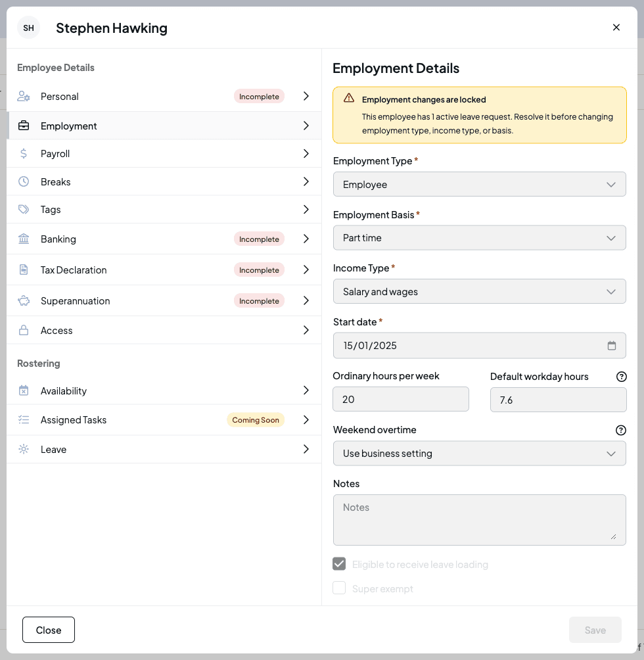
Task: Click the Payroll dollar sign icon
Action: [x=24, y=154]
